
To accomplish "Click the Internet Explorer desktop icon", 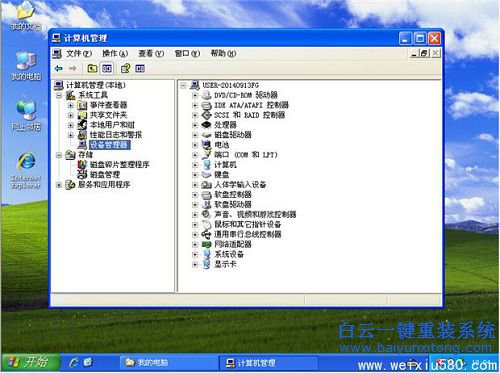I will pos(26,171).
